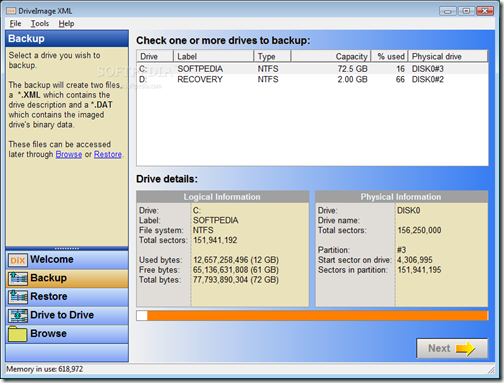Click the Logical Information panel header
The width and height of the screenshot is (504, 383).
(x=222, y=197)
